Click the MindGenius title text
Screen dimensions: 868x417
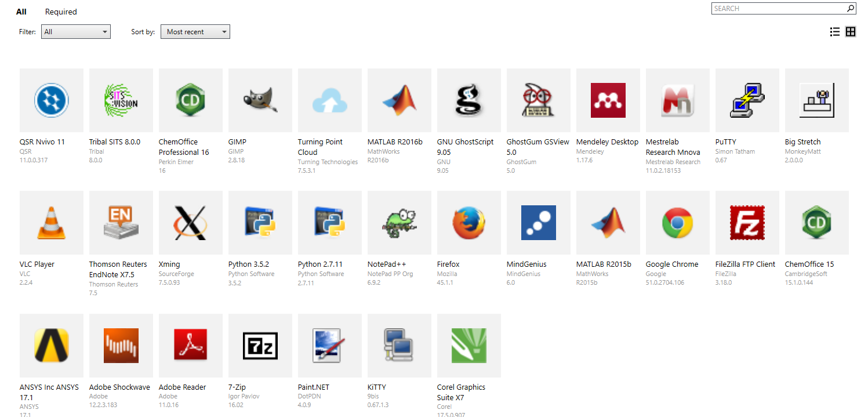(x=526, y=264)
